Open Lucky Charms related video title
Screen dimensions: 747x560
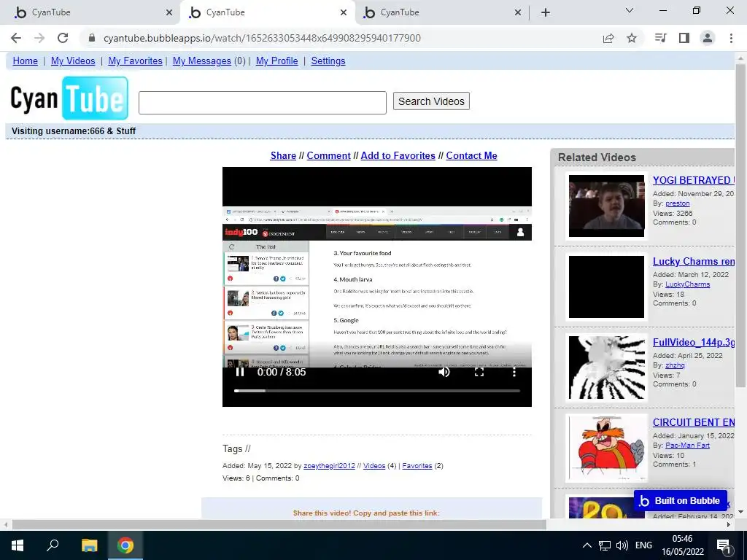click(694, 262)
